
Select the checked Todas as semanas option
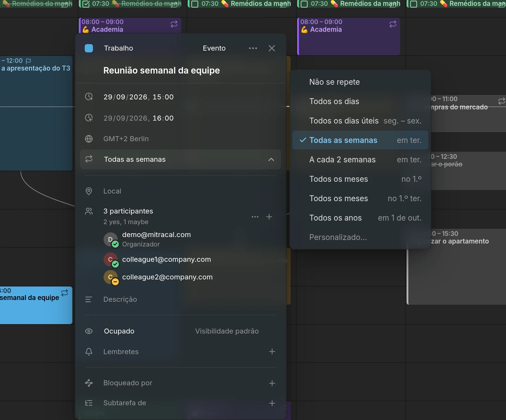tap(360, 140)
